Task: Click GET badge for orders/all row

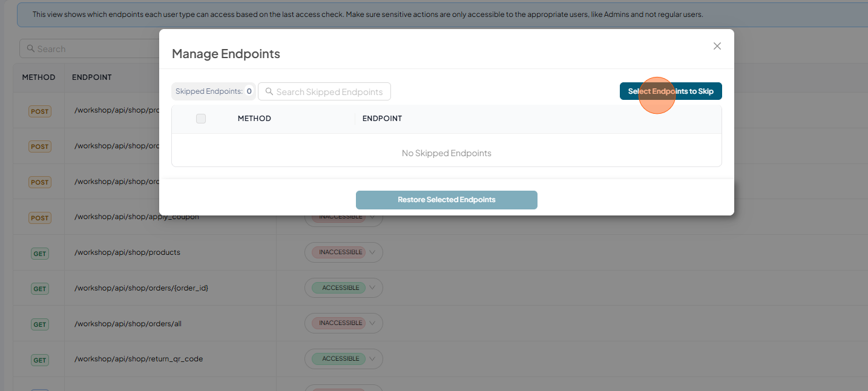Action: [x=40, y=324]
